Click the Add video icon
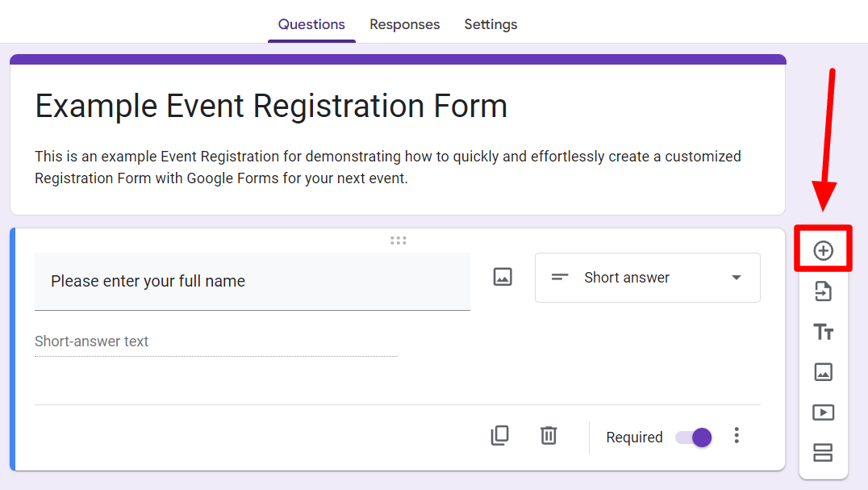 823,413
